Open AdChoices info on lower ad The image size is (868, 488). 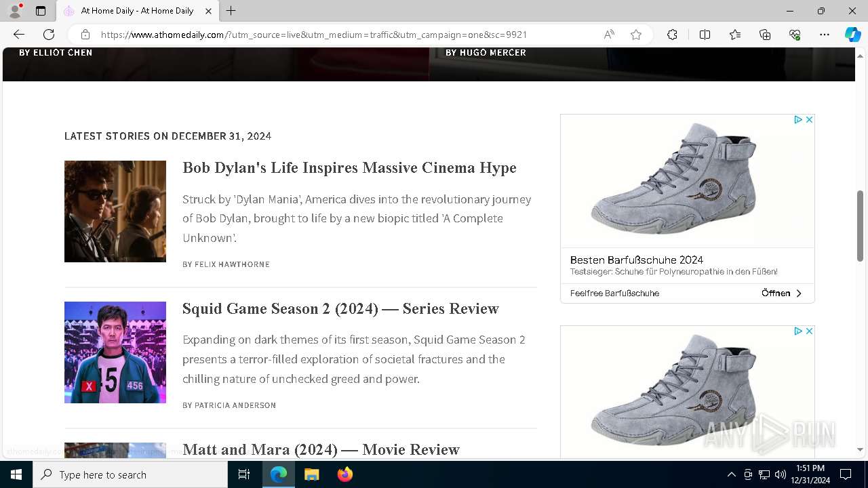(799, 331)
